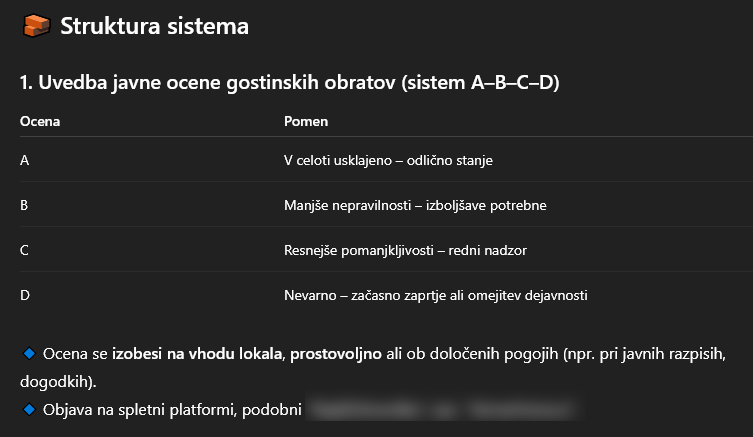This screenshot has width=753, height=437.
Task: Click the blue diamond bullet before Ocena se
Action: pyautogui.click(x=29, y=354)
